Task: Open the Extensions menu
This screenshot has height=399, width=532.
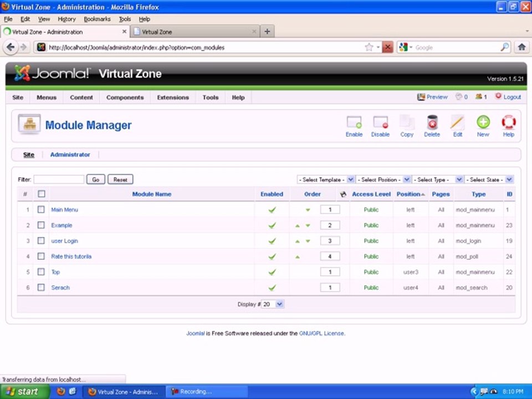Action: pos(173,98)
